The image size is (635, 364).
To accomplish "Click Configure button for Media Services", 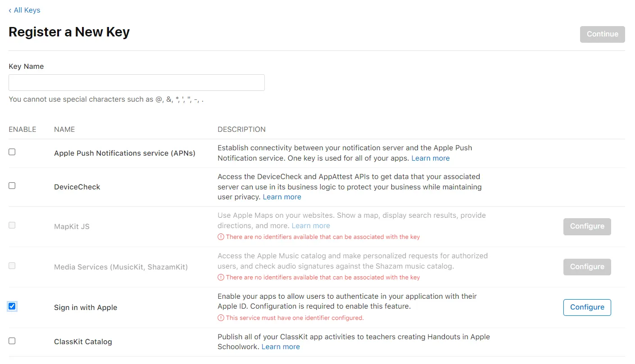I will pyautogui.click(x=587, y=267).
